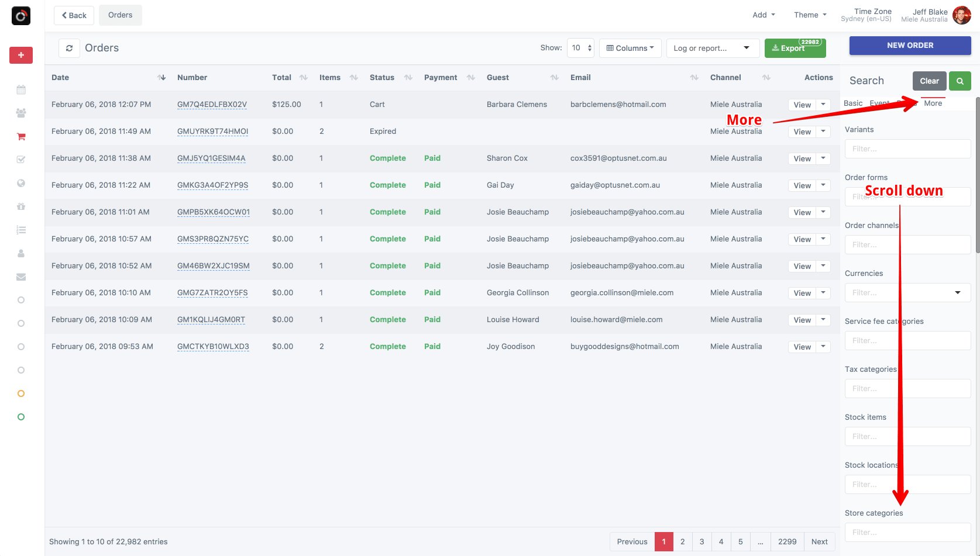The height and width of the screenshot is (556, 980).
Task: Click the Tax categories filter field
Action: pos(908,388)
